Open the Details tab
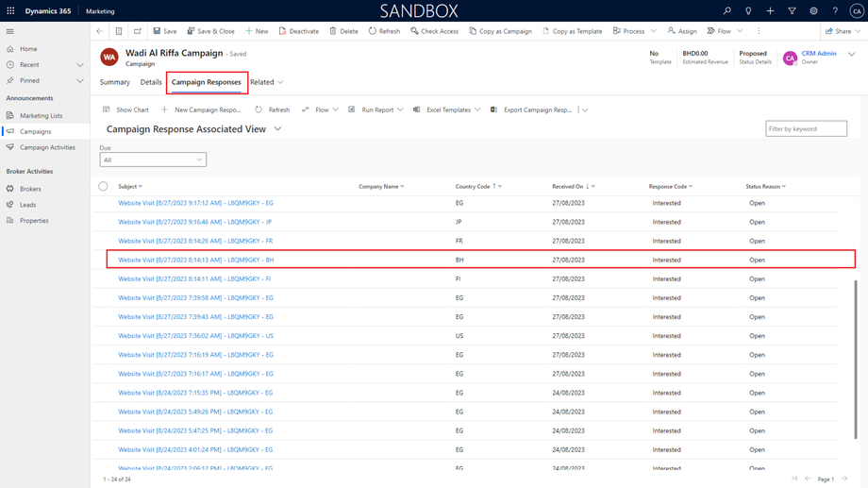This screenshot has width=868, height=488. coord(151,82)
